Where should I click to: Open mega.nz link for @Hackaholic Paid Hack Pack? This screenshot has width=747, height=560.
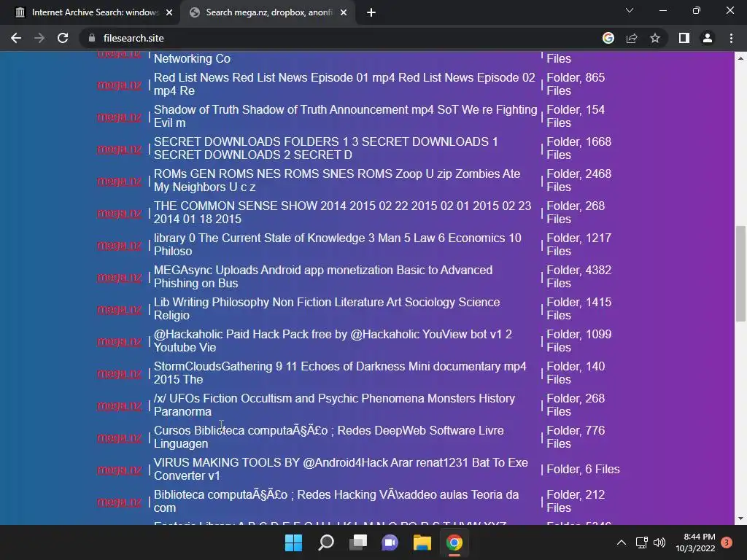click(120, 341)
